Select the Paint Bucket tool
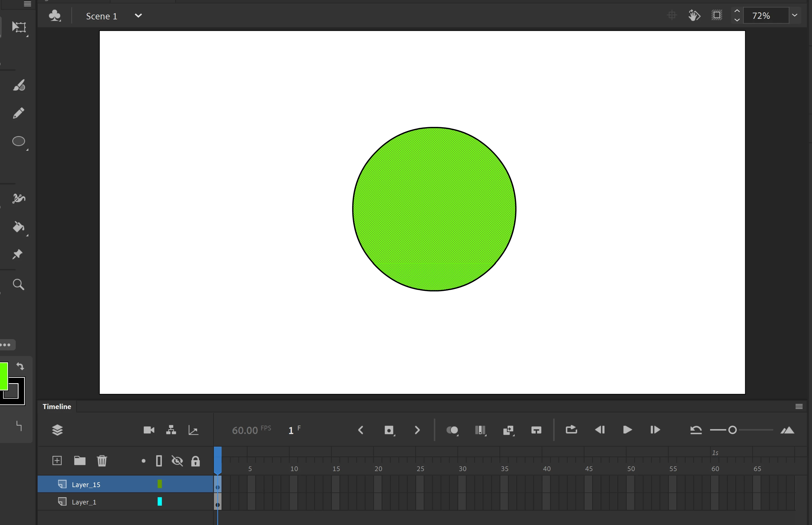The height and width of the screenshot is (525, 812). tap(19, 227)
